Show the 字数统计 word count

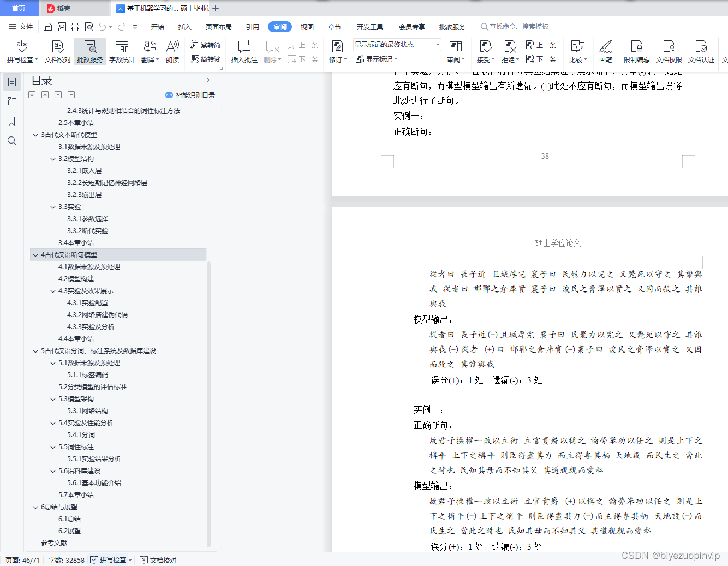(122, 52)
